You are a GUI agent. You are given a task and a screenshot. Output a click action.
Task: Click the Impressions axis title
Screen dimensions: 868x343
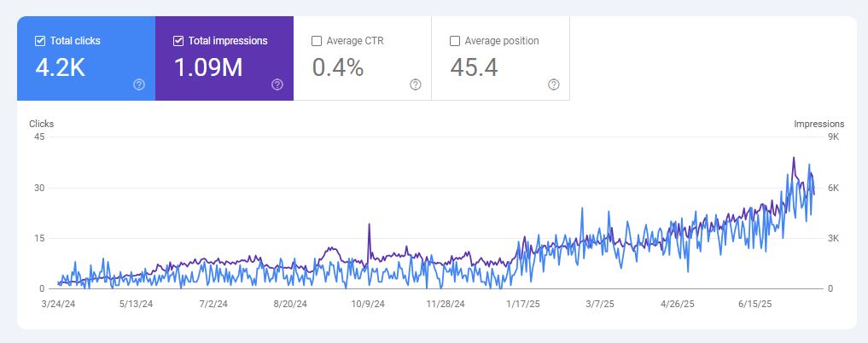[818, 124]
